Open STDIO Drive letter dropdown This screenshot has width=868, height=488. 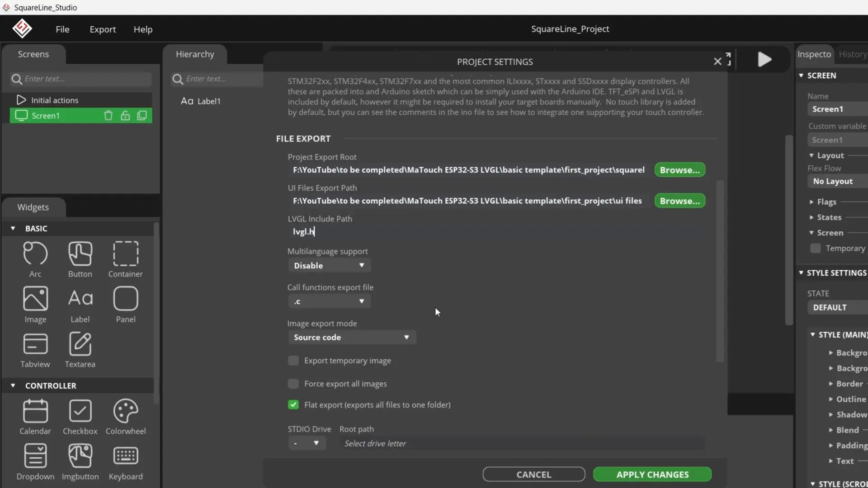pyautogui.click(x=307, y=443)
